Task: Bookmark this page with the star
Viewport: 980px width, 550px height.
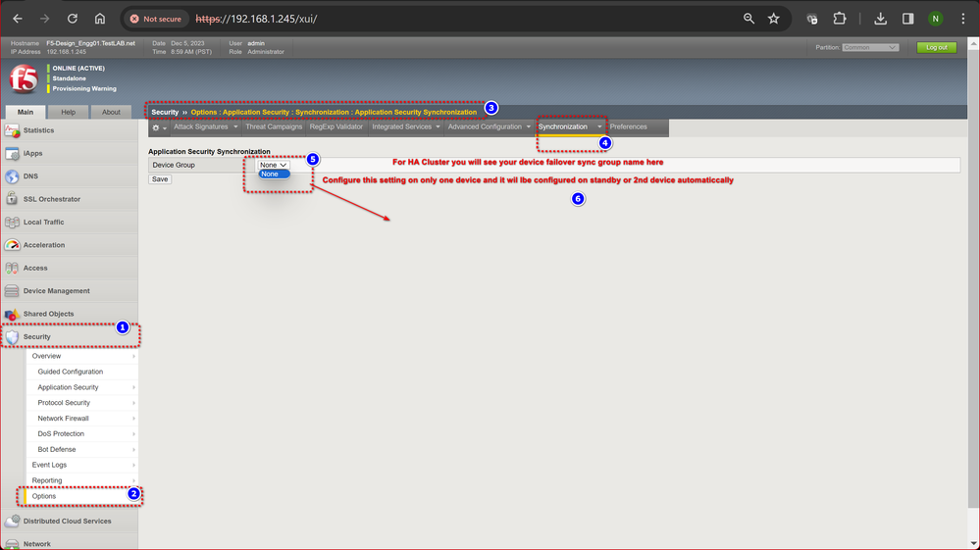Action: click(x=774, y=19)
